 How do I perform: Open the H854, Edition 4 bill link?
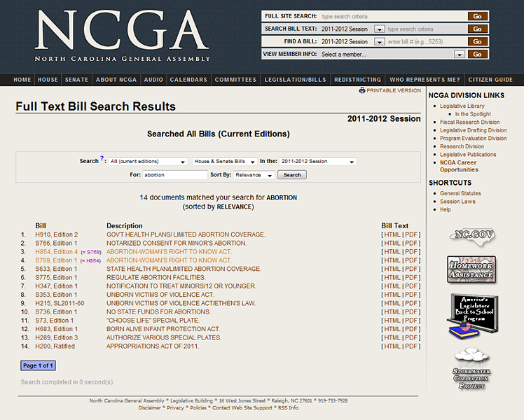(x=57, y=252)
